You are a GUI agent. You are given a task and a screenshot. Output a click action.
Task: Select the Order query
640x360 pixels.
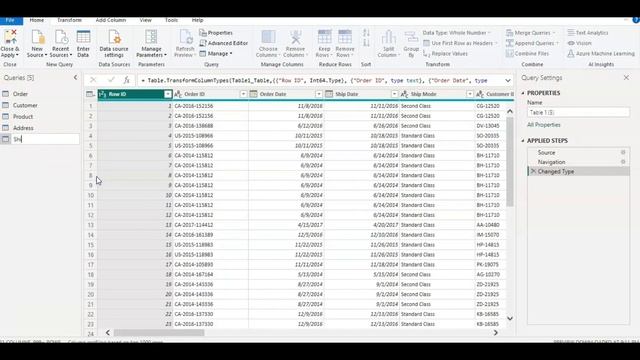click(x=40, y=94)
